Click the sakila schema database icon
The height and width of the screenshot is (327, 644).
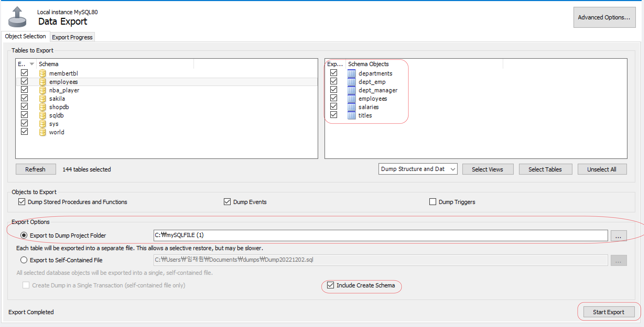[x=42, y=99]
